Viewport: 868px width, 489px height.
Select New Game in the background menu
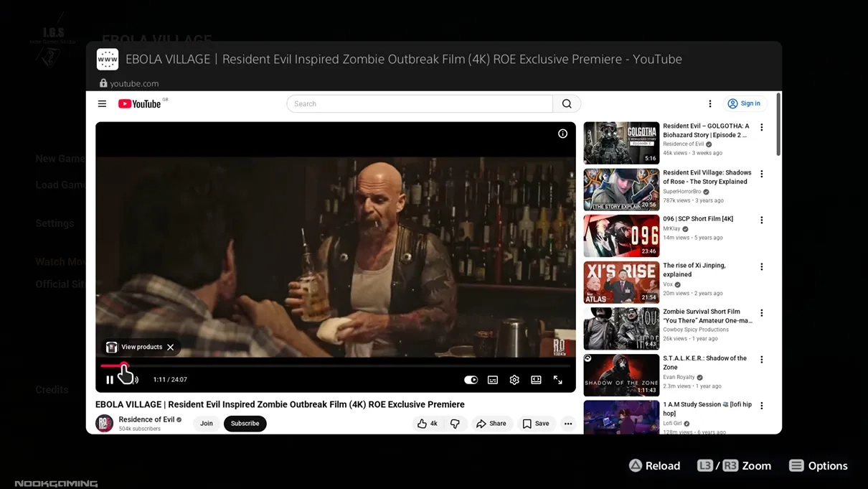coord(60,159)
